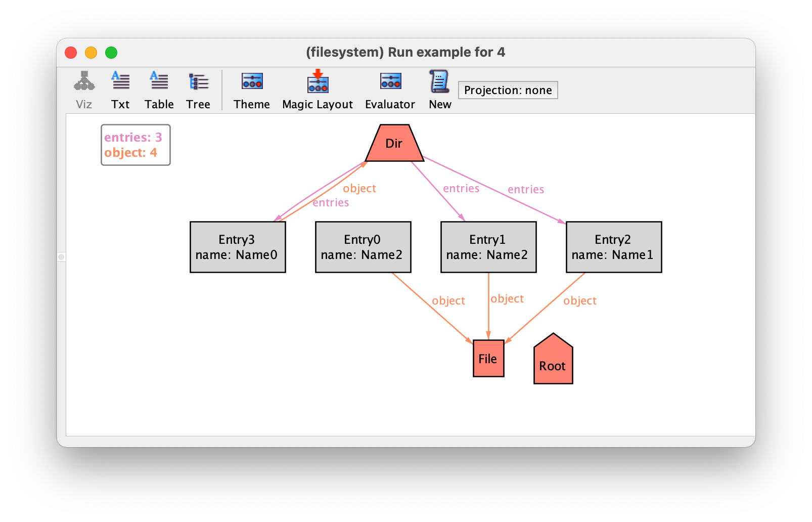Screen dimensions: 812x522
Task: Select the Entry2 node
Action: click(614, 247)
